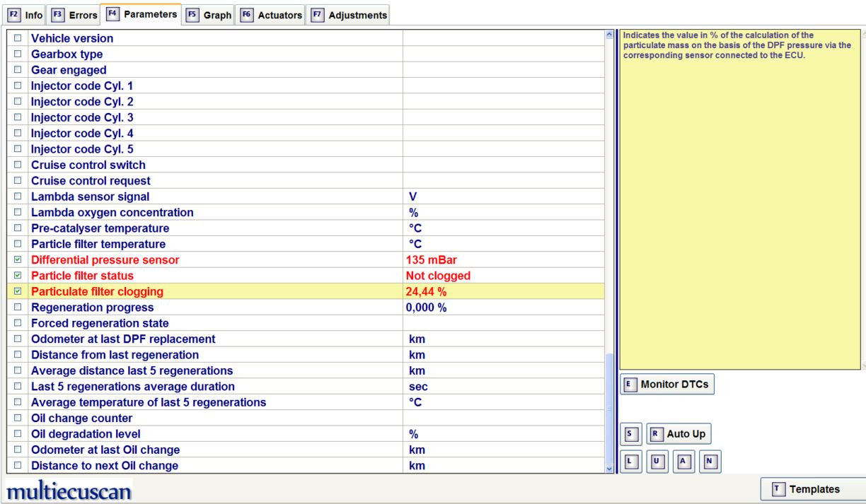Image resolution: width=866 pixels, height=504 pixels.
Task: Click the Auto Up button
Action: (x=679, y=433)
